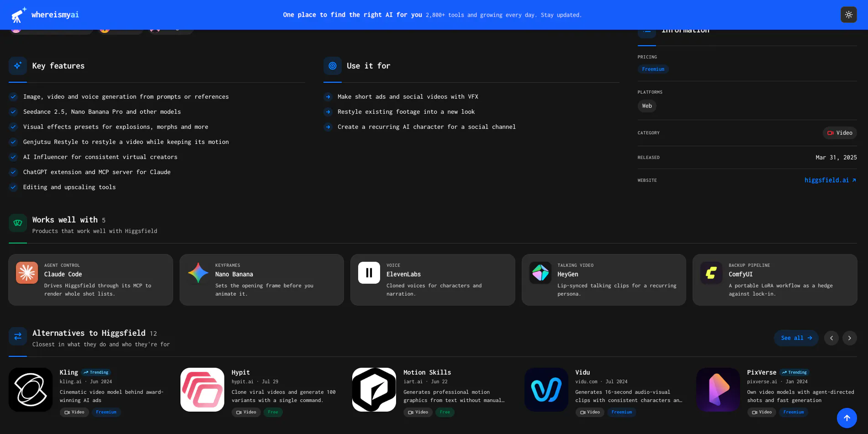Click the Key features sparkle icon
This screenshot has height=434, width=868.
pos(18,66)
